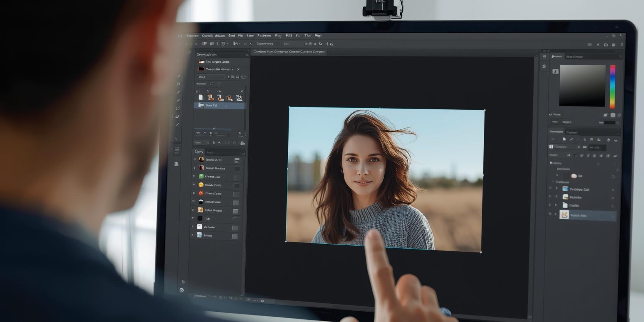
Task: Click the monitor-shaped icon in the left toolbar
Action: pos(177,150)
